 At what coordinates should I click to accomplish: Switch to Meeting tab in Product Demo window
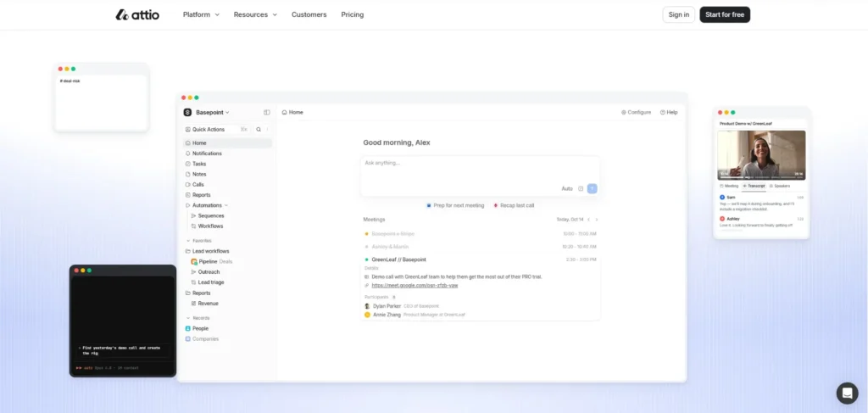pos(729,186)
